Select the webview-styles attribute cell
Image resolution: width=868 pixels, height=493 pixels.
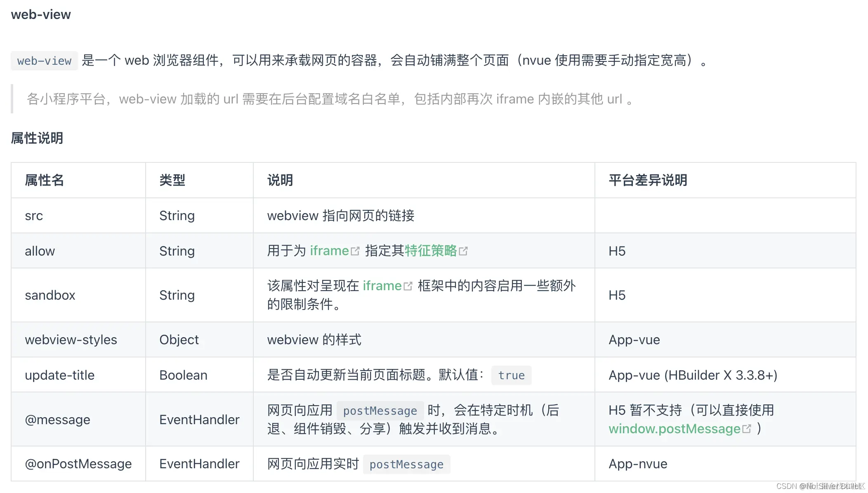click(71, 340)
